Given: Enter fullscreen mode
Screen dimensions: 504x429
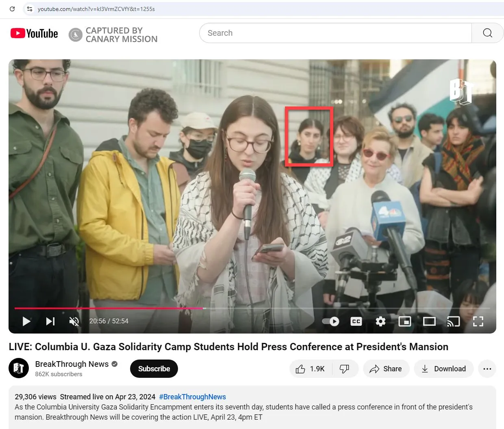Looking at the screenshot, I should coord(478,321).
